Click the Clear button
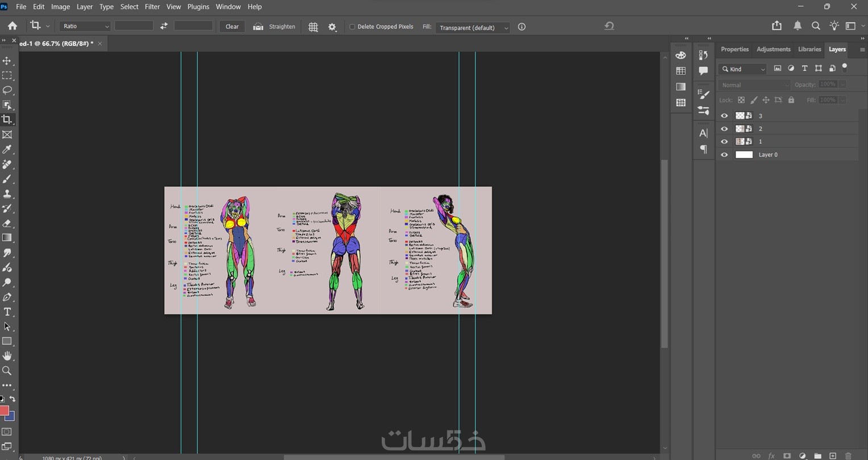 coord(232,27)
